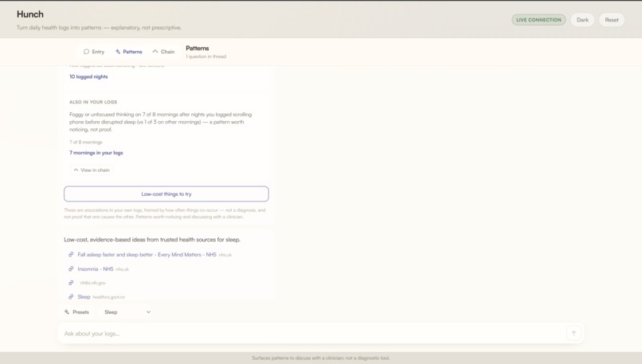
Task: Click the 'Turn daily health logs into patterns' tagline
Action: pyautogui.click(x=99, y=27)
